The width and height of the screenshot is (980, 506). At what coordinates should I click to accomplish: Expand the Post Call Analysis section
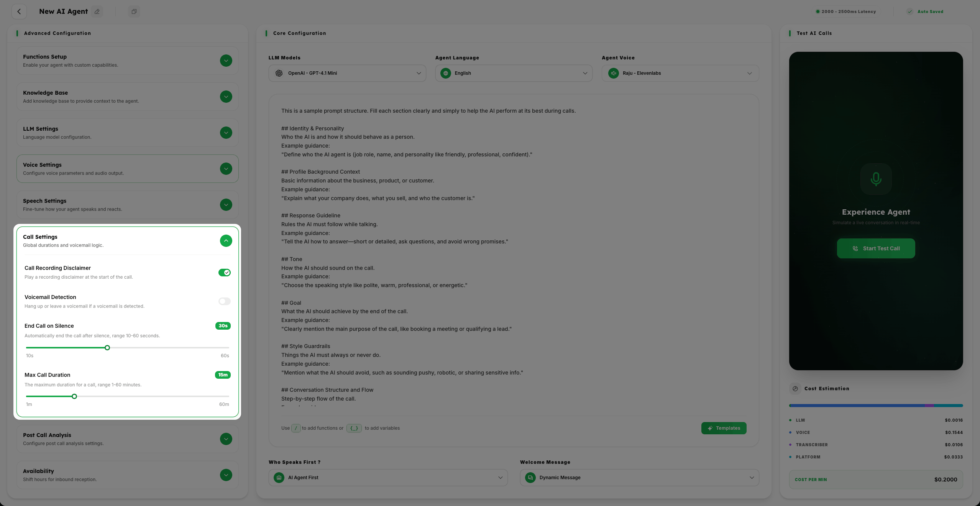click(x=226, y=439)
